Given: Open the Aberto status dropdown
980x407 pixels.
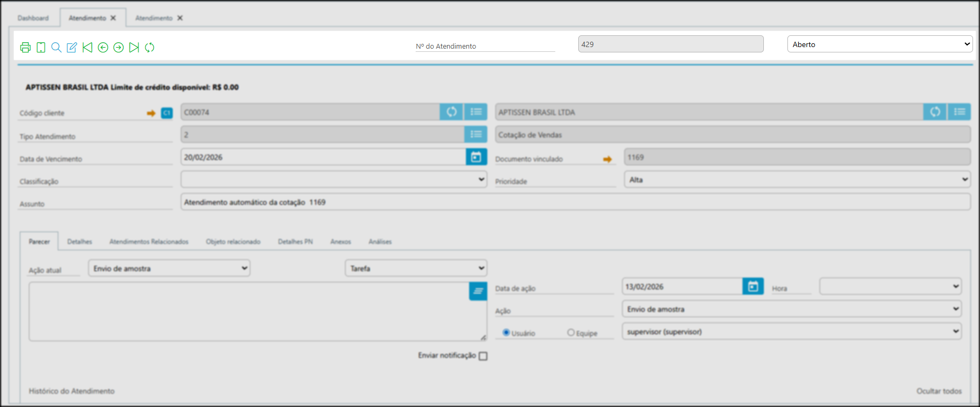Looking at the screenshot, I should coord(879,44).
